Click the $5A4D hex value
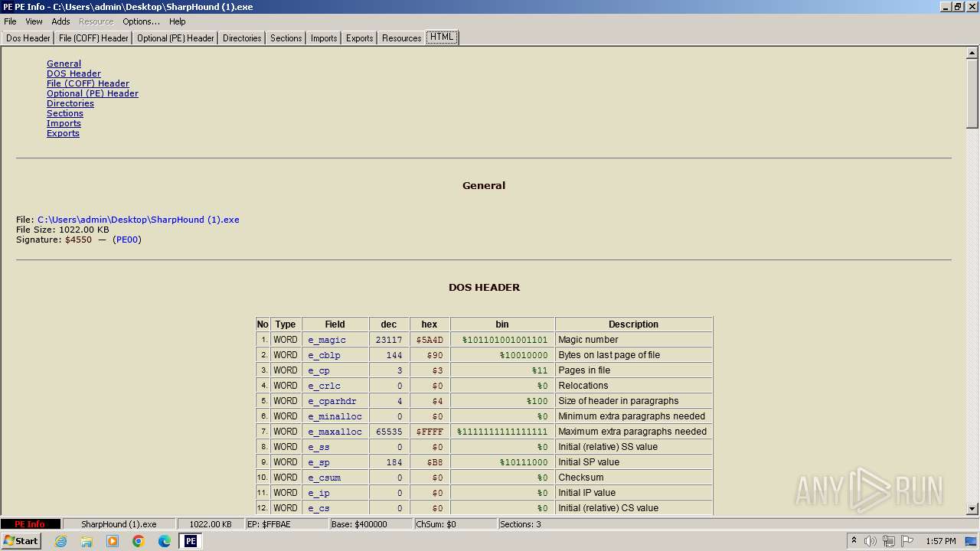Image resolution: width=980 pixels, height=551 pixels. click(430, 340)
